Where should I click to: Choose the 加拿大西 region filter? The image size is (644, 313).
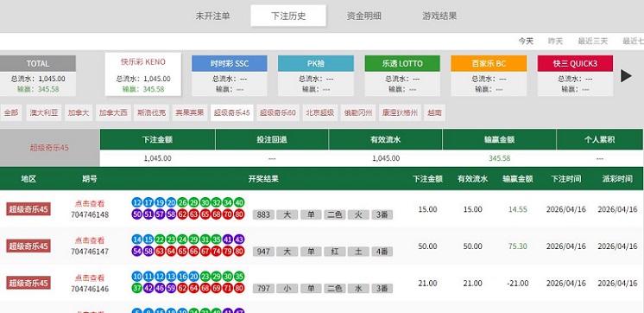[113, 112]
